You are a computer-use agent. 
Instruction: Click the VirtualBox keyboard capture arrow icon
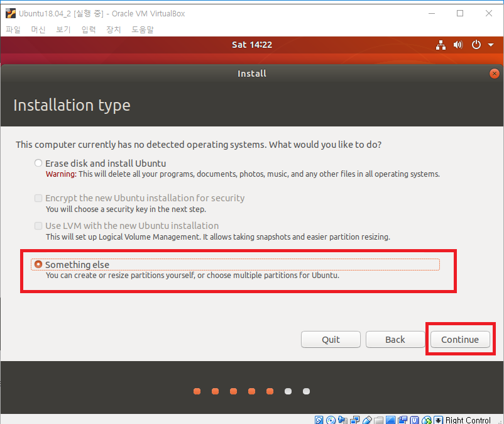pos(438,420)
